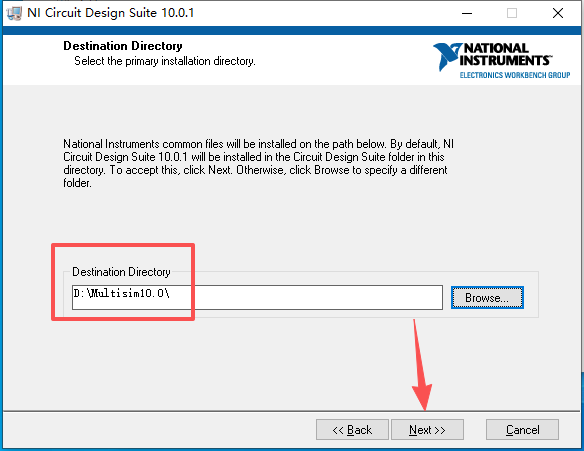Click the title "NI Circuit Design Suite 10.0.1"
Viewport: 584px width, 451px height.
pos(111,13)
